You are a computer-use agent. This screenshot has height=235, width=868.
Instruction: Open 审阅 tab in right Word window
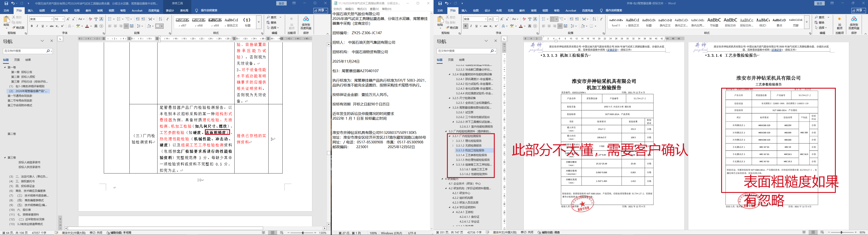tap(533, 11)
